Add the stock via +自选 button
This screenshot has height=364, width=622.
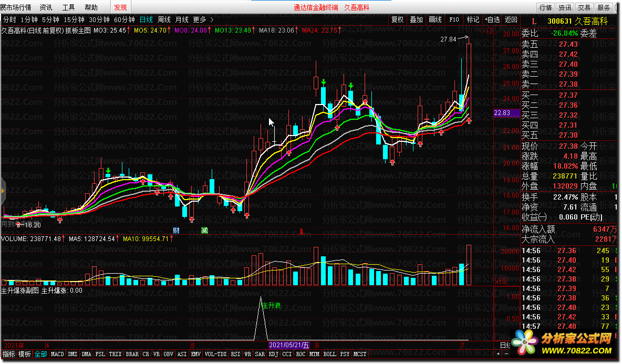492,19
